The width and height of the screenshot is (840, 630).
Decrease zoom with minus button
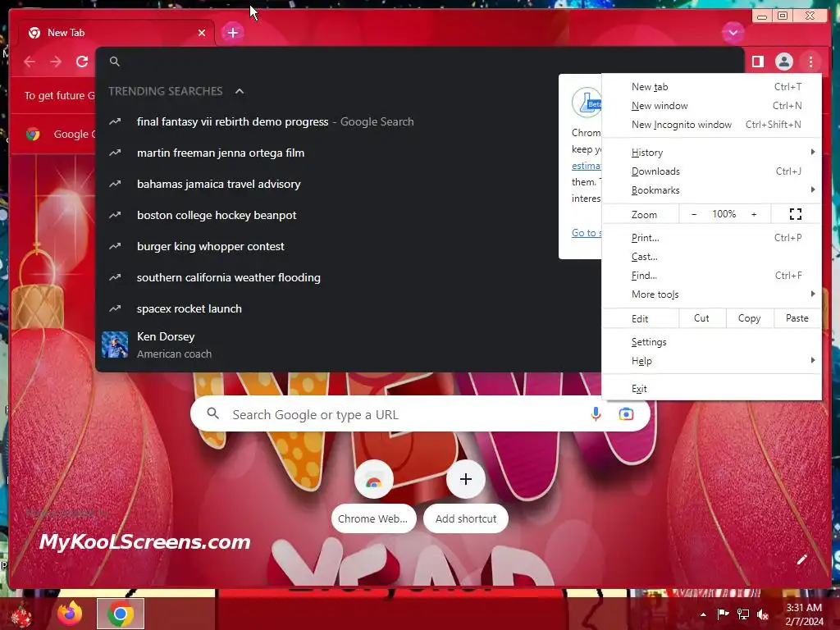(694, 214)
